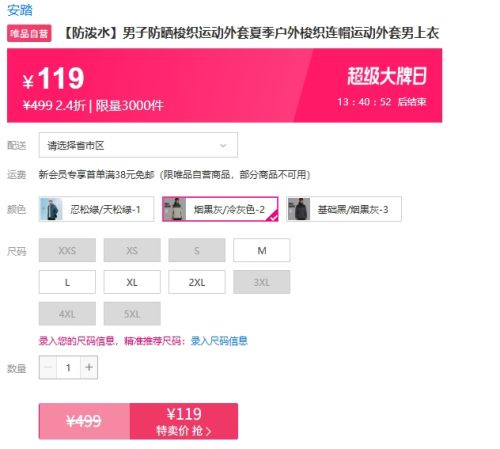Image resolution: width=500 pixels, height=449 pixels.
Task: Expand delivery region chevron arrow
Action: click(223, 145)
